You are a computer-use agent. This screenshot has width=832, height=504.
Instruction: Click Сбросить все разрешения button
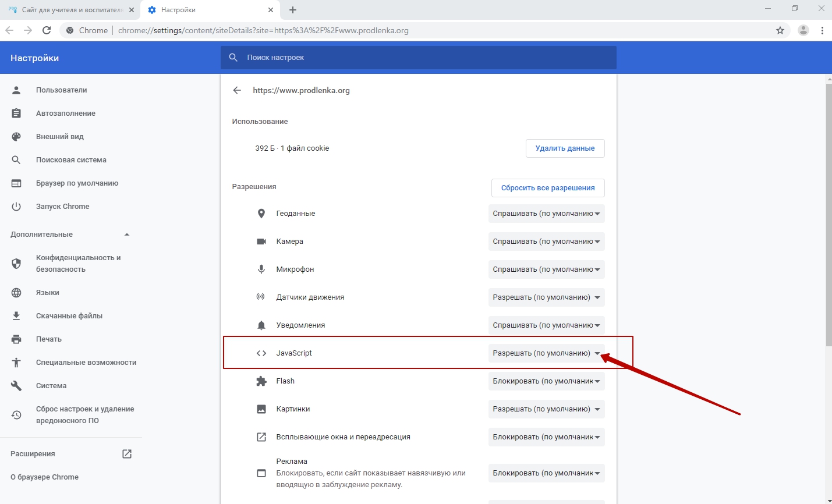coord(547,188)
